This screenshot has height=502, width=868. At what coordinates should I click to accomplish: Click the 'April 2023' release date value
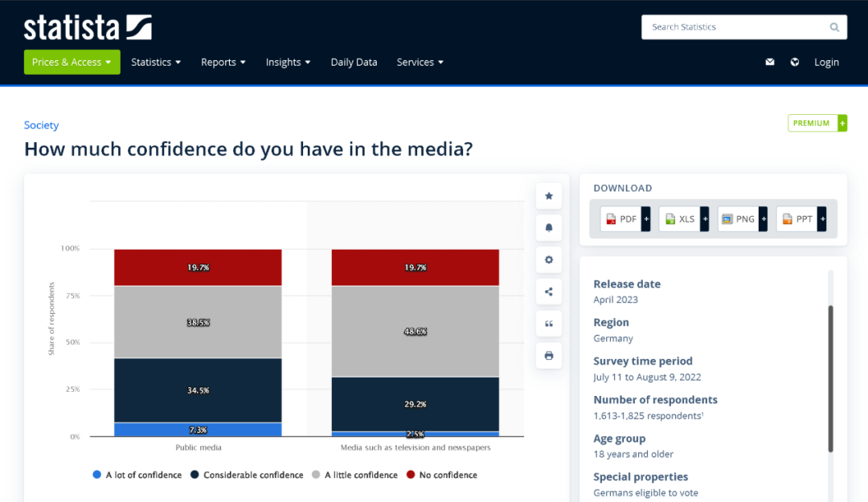[x=616, y=300]
